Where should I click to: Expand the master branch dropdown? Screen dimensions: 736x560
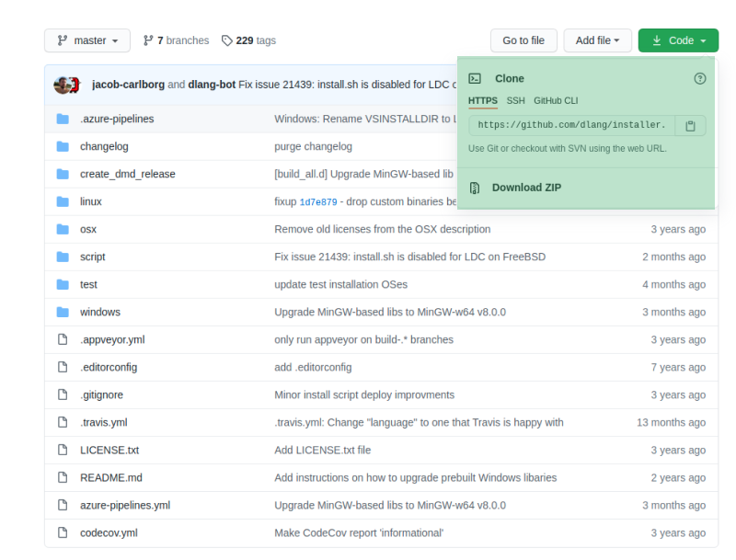[87, 40]
